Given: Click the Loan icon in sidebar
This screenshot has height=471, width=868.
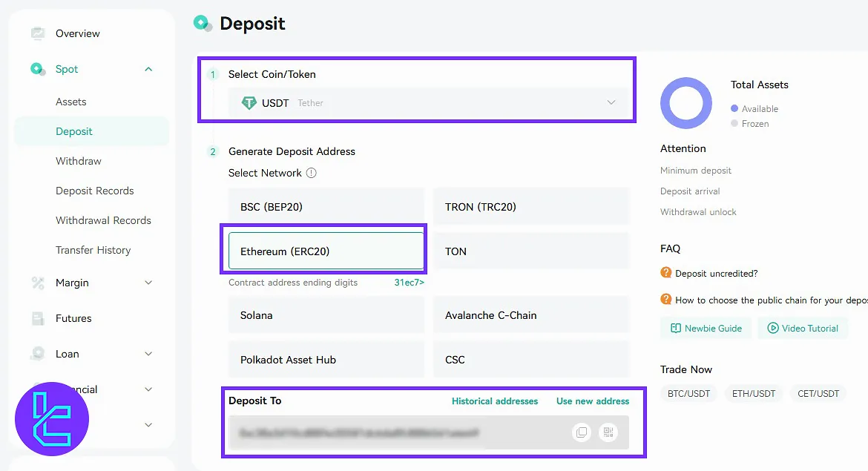Looking at the screenshot, I should [38, 354].
